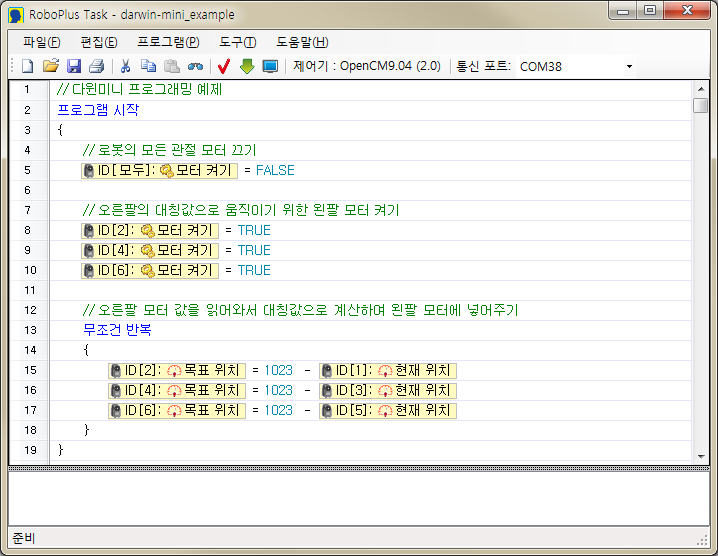The image size is (718, 556).
Task: Click the Open folder icon
Action: pyautogui.click(x=51, y=66)
